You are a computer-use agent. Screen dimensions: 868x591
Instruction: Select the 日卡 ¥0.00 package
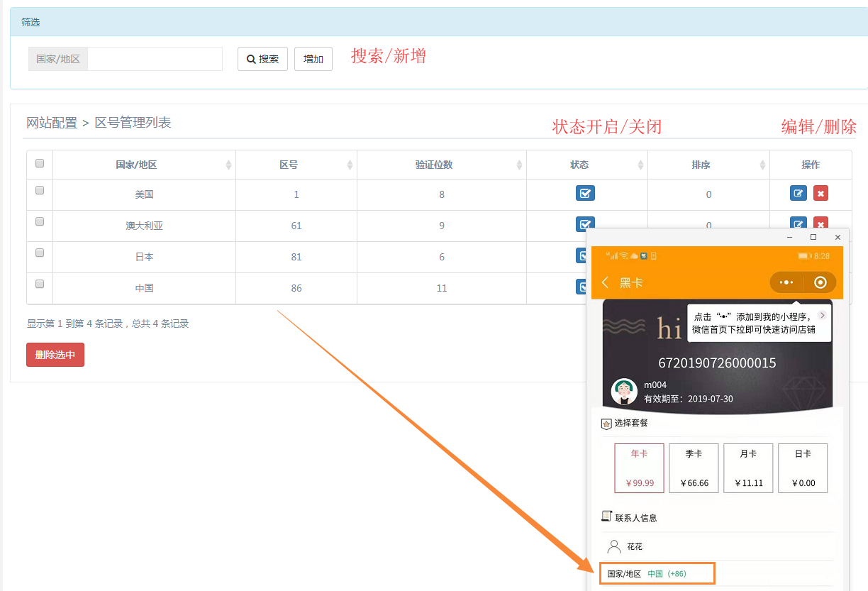(x=803, y=468)
